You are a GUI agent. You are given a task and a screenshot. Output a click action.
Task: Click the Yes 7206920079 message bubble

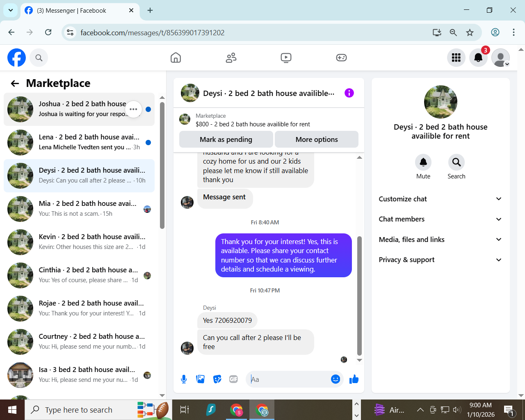click(x=227, y=320)
